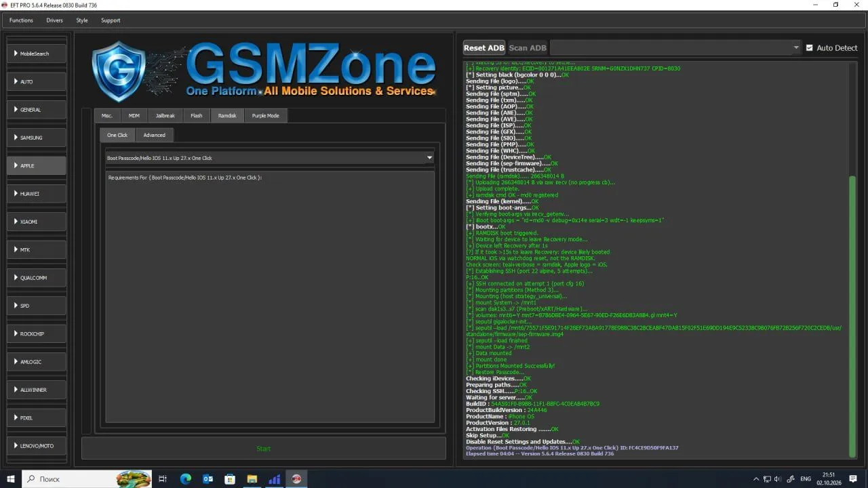Image resolution: width=868 pixels, height=488 pixels.
Task: Expand the QUALCOMM sidebar section
Action: [37, 278]
